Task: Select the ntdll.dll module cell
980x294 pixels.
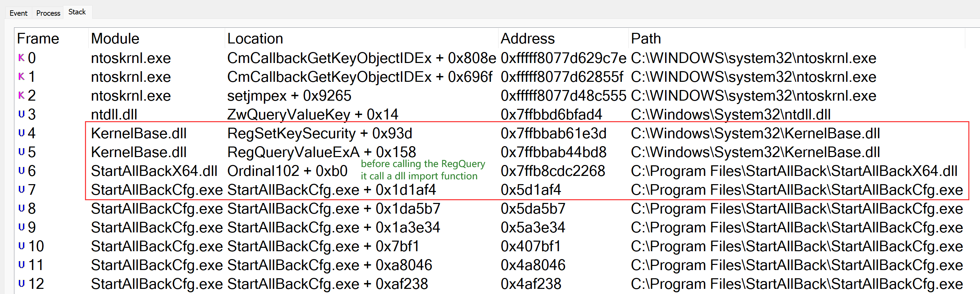Action: [114, 115]
